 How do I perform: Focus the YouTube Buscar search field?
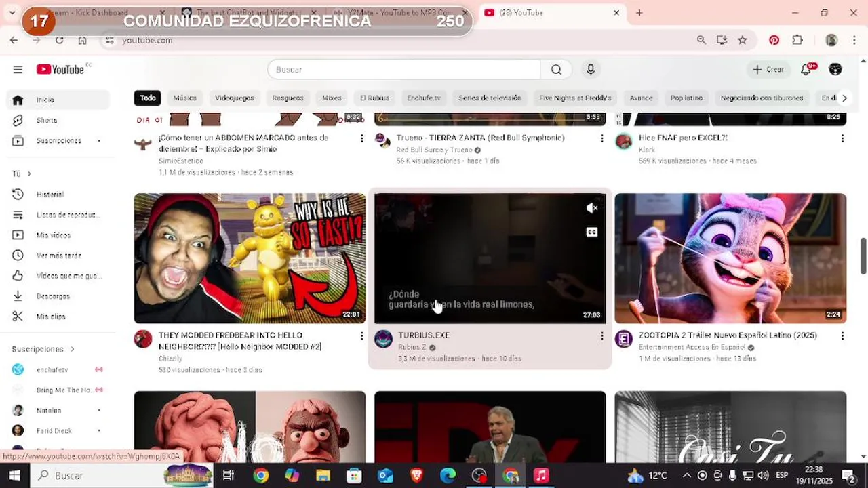pos(404,69)
